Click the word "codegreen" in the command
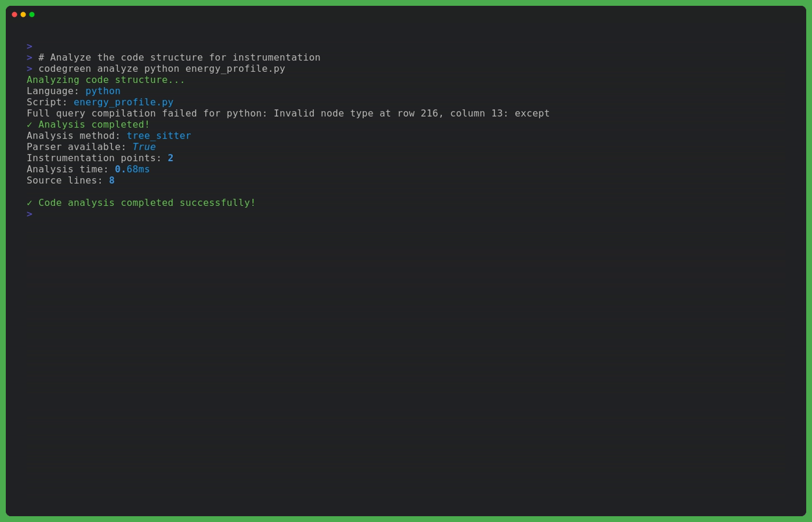The image size is (812, 522). click(x=64, y=68)
